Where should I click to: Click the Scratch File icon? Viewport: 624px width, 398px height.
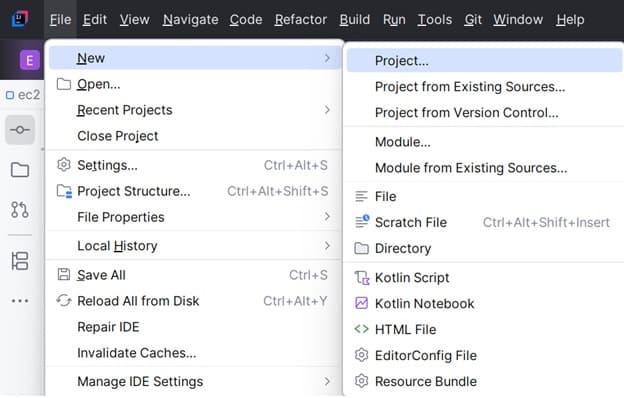coord(362,222)
